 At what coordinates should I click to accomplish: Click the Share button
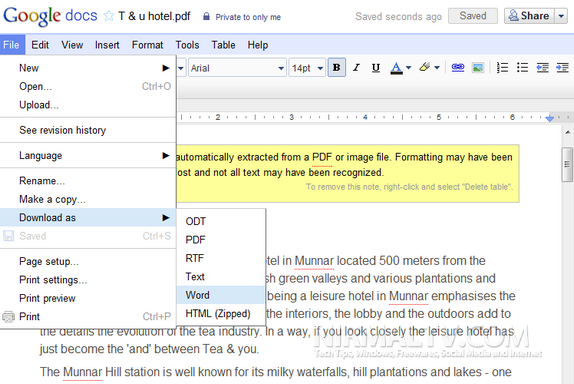(529, 16)
